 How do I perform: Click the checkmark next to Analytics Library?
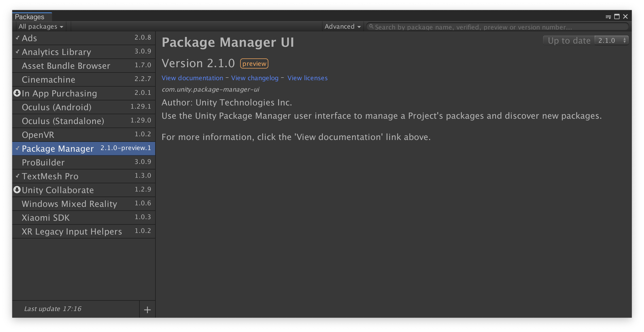[18, 52]
